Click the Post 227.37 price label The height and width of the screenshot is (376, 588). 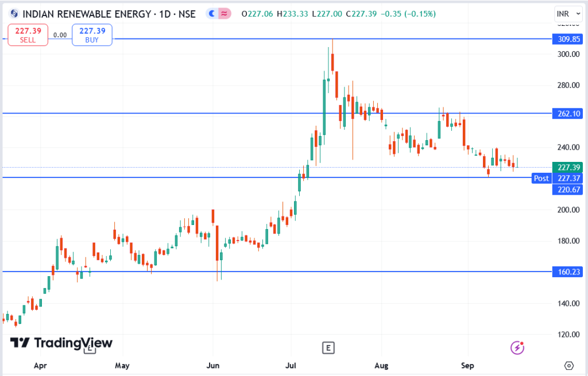pos(557,178)
